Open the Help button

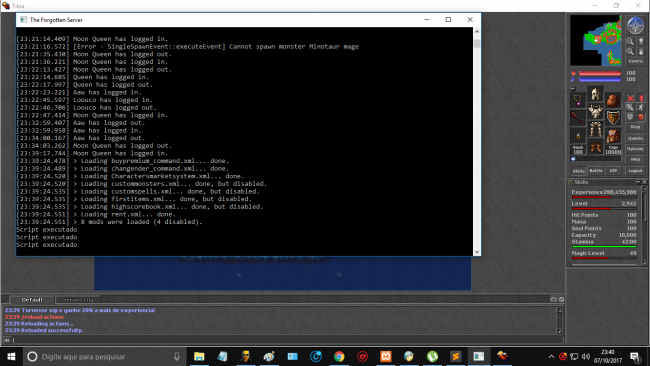click(635, 159)
